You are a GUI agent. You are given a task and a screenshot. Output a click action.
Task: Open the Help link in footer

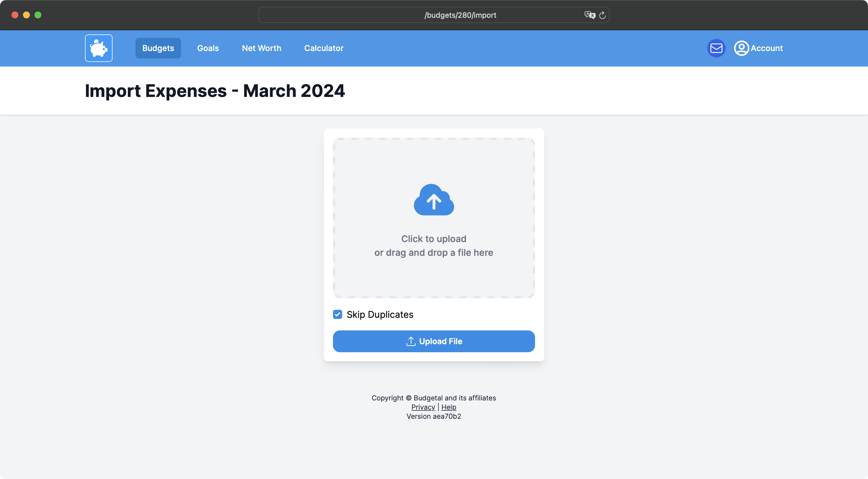click(448, 407)
